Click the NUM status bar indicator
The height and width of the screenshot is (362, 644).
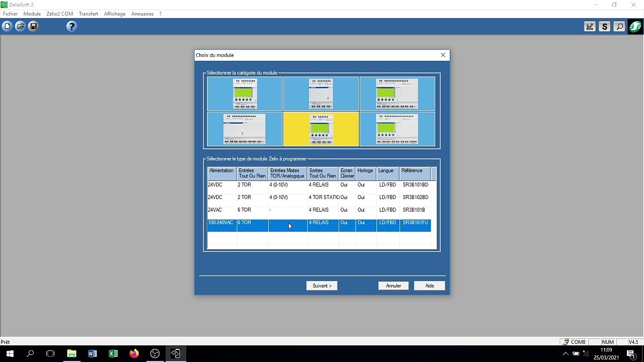point(608,342)
